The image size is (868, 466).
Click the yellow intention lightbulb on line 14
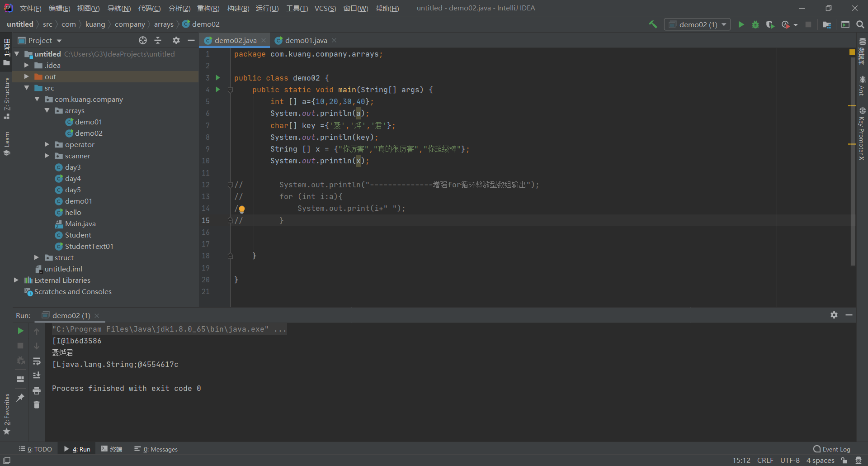pyautogui.click(x=242, y=209)
